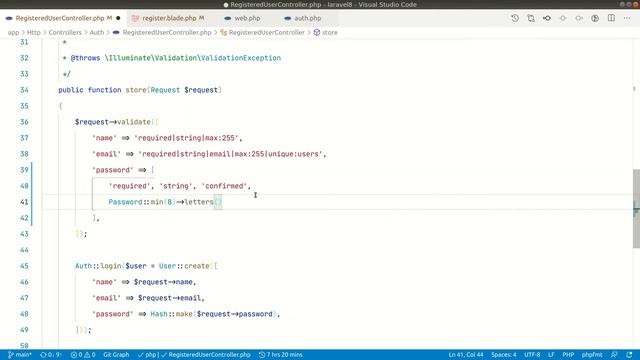Open the 'store' method breadcrumb

click(x=329, y=32)
